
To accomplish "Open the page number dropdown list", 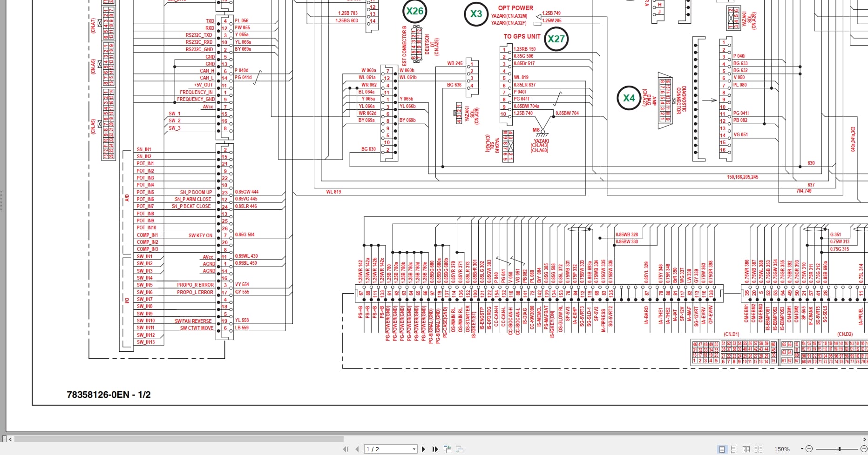I will click(414, 449).
